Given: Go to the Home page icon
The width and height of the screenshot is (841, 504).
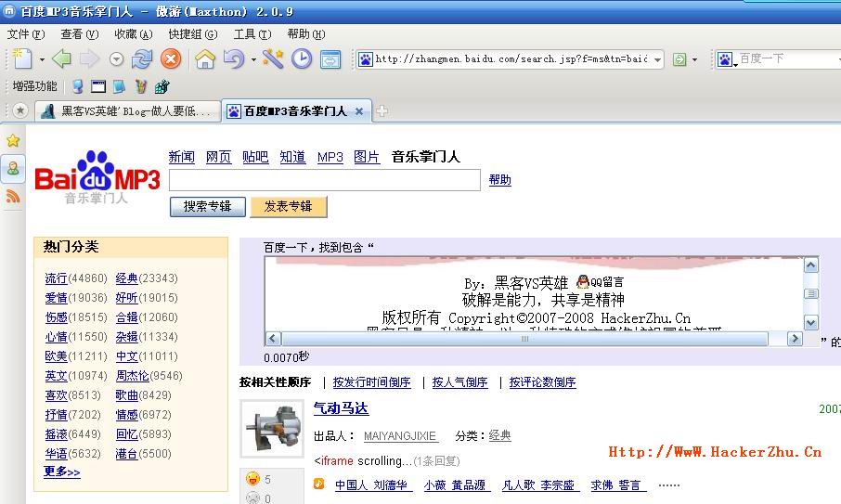Looking at the screenshot, I should click(x=205, y=59).
